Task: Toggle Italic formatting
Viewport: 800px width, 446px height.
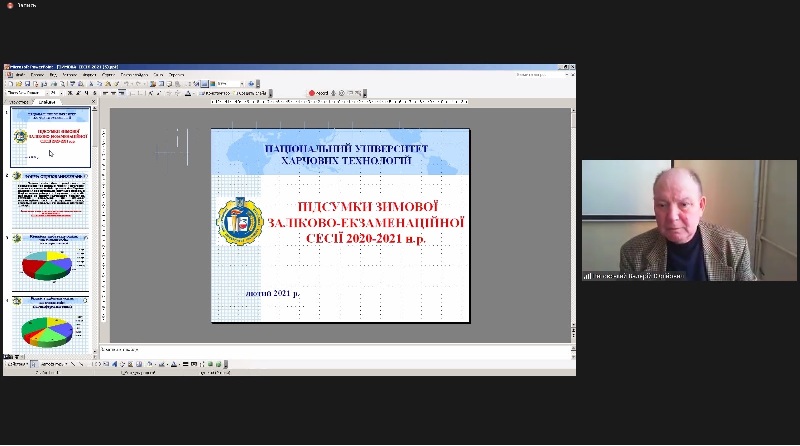Action: pos(78,93)
